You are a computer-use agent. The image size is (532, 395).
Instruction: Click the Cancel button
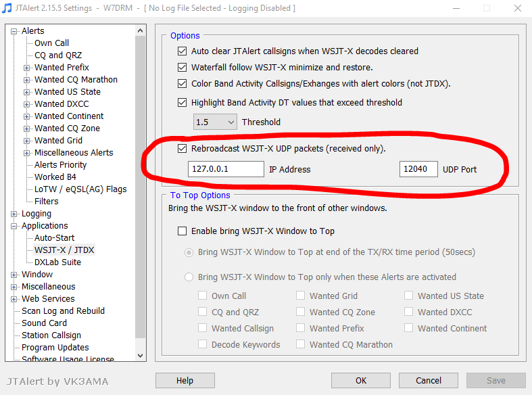(x=428, y=381)
